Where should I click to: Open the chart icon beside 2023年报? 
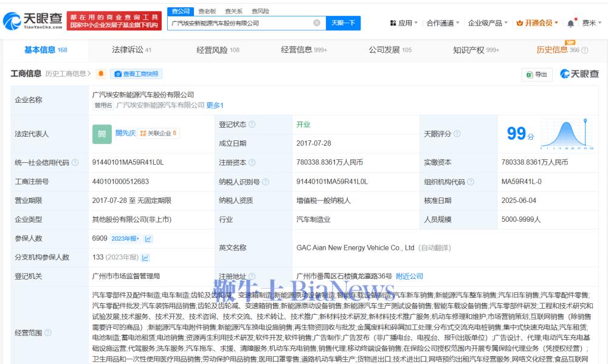pos(148,239)
